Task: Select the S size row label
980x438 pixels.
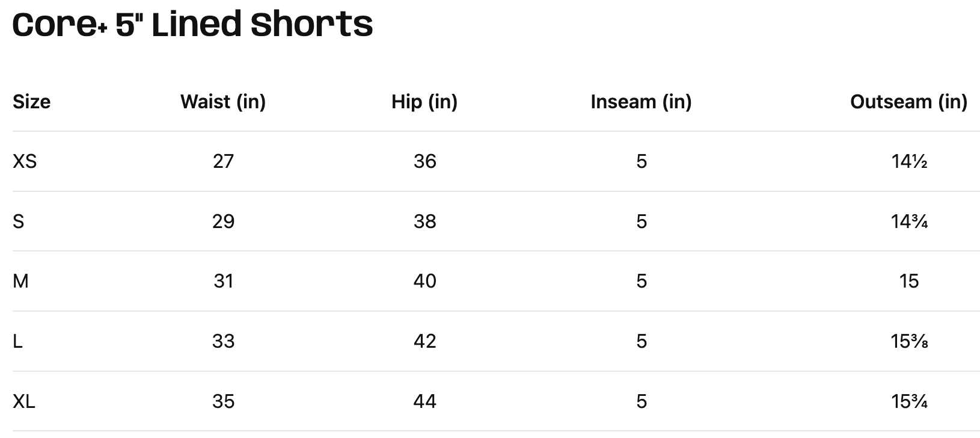Action: [x=19, y=221]
